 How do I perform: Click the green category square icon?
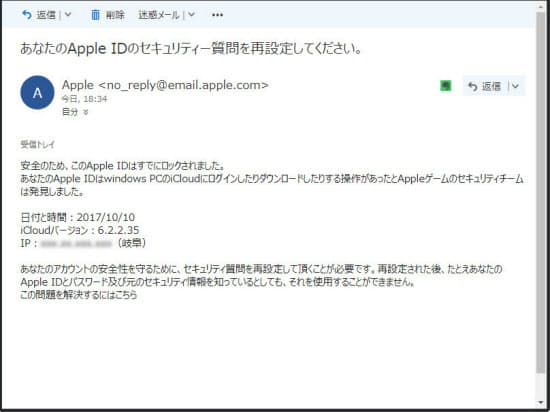coord(446,86)
